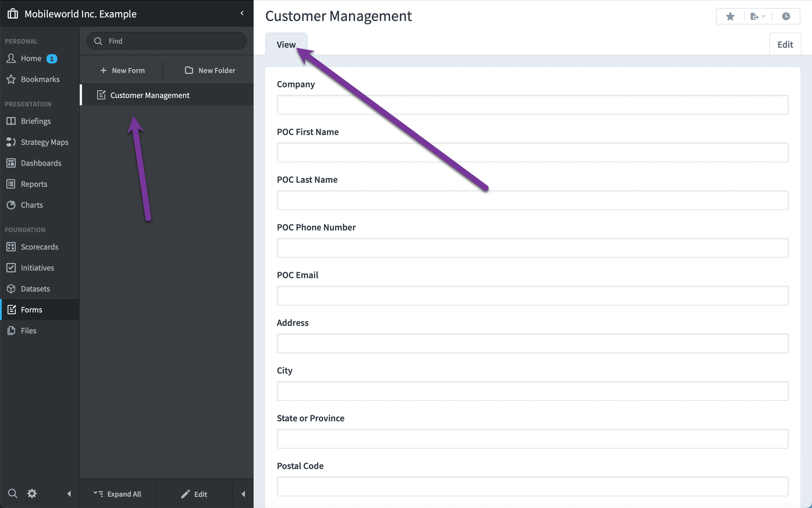This screenshot has height=508, width=812.
Task: Click the Address input field
Action: [x=533, y=343]
